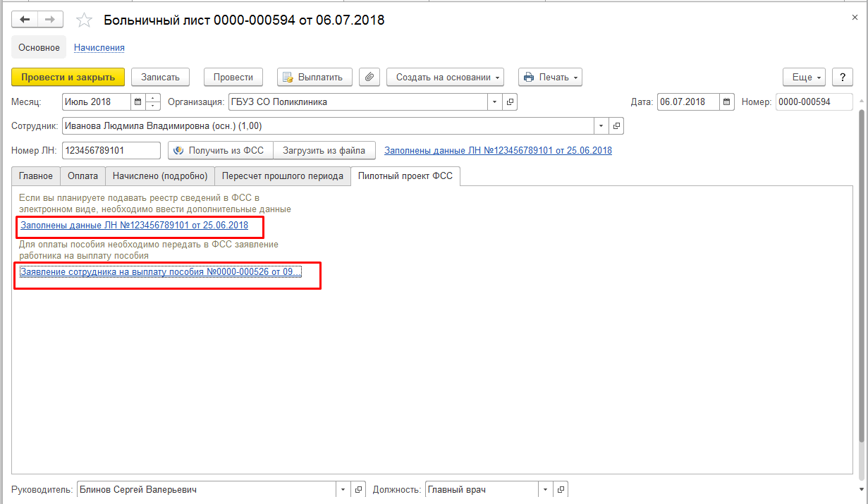This screenshot has width=868, height=504.
Task: Open the Организация record with open icon
Action: click(511, 102)
